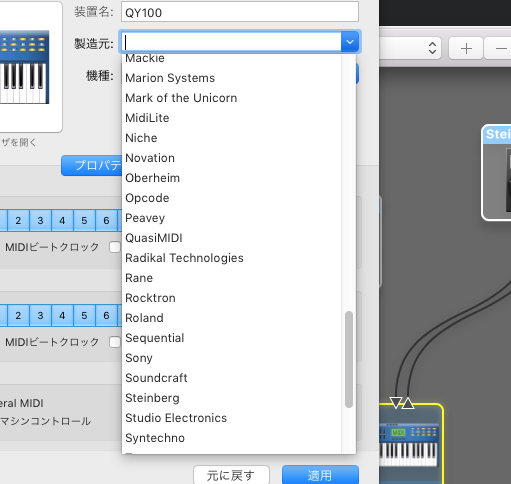The height and width of the screenshot is (484, 511).
Task: Pick Opcode from the list
Action: [232, 198]
